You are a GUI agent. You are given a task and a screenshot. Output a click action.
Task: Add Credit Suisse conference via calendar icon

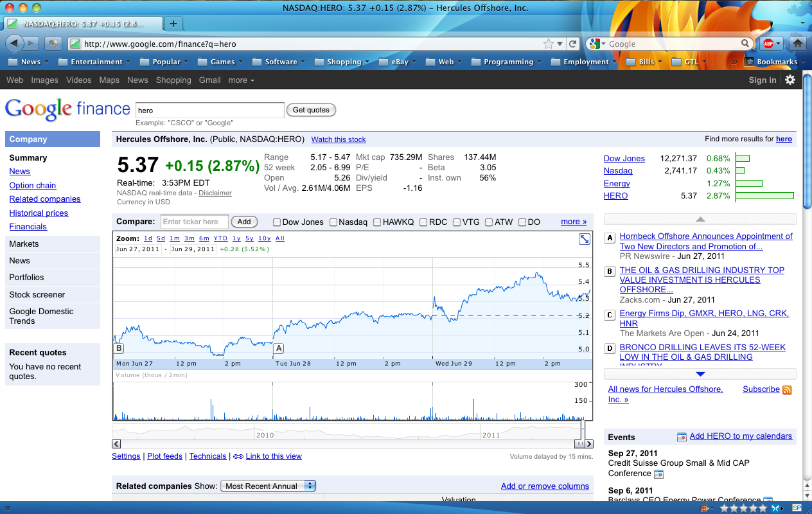[658, 474]
